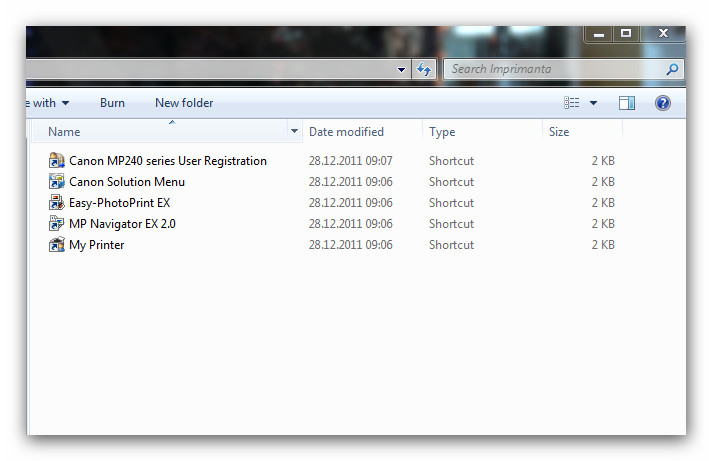Select the 'Easy-PhotoPrint EX' file name

[119, 203]
